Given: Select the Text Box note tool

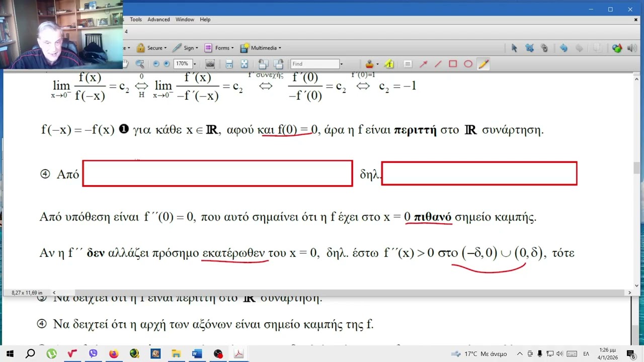Looking at the screenshot, I should click(408, 64).
